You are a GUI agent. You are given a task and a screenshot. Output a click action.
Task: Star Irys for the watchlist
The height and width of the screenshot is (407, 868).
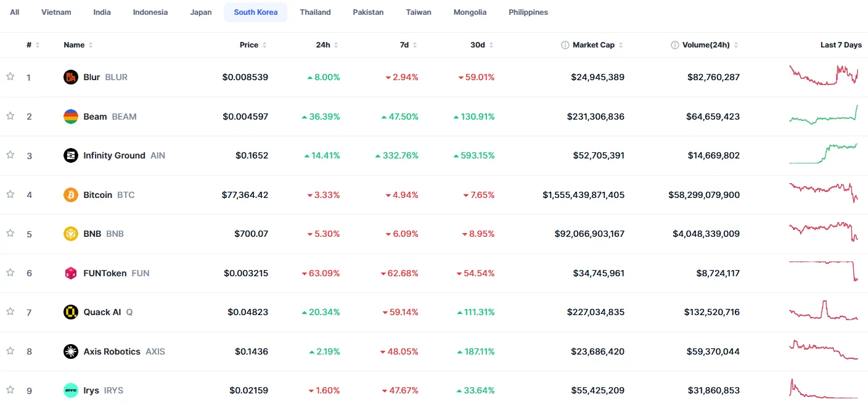click(10, 390)
